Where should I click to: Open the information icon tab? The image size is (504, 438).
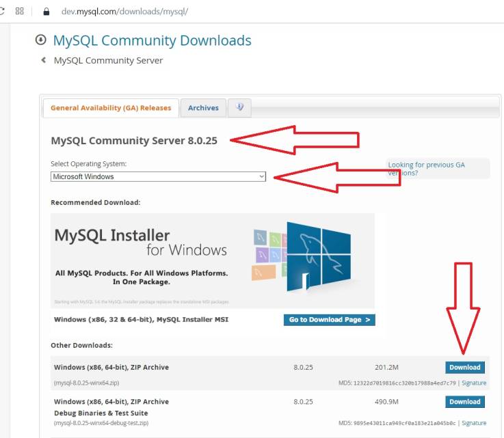[x=239, y=107]
